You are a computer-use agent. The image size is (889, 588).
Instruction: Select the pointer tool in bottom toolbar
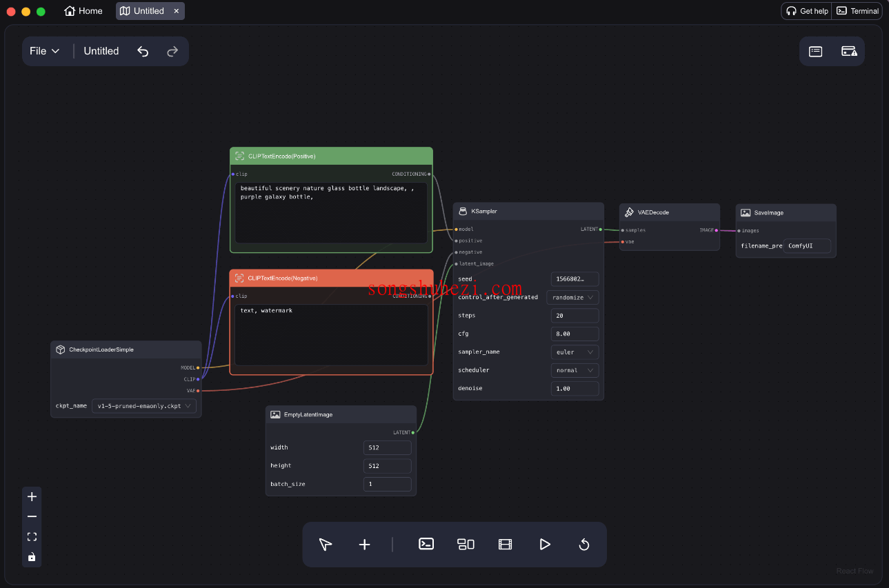tap(326, 545)
